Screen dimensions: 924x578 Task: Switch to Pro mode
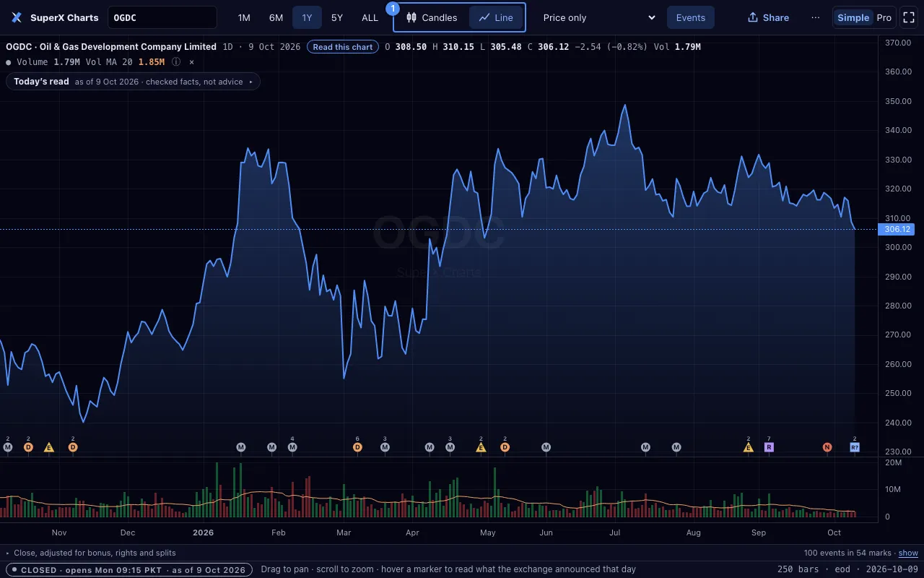coord(884,17)
